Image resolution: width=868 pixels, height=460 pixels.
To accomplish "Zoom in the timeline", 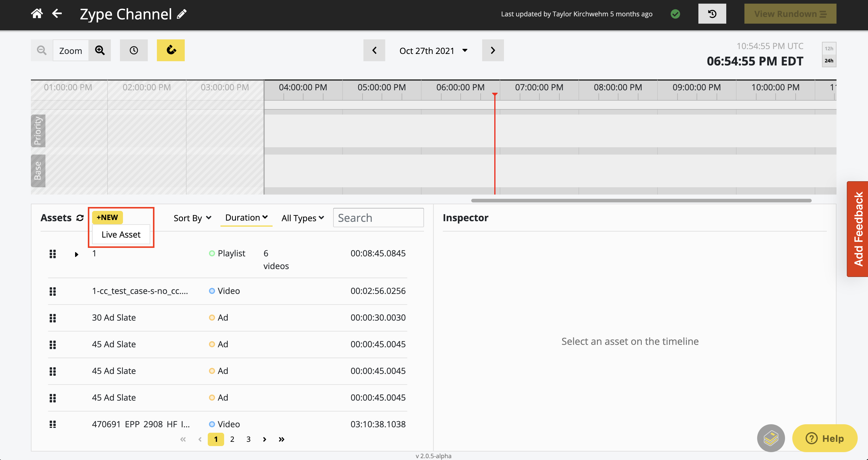I will [x=100, y=50].
